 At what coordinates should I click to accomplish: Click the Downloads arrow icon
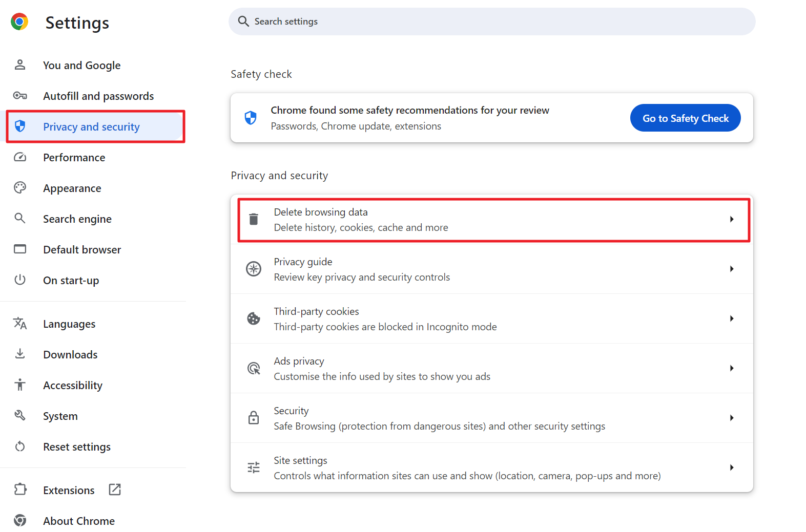[x=20, y=354]
